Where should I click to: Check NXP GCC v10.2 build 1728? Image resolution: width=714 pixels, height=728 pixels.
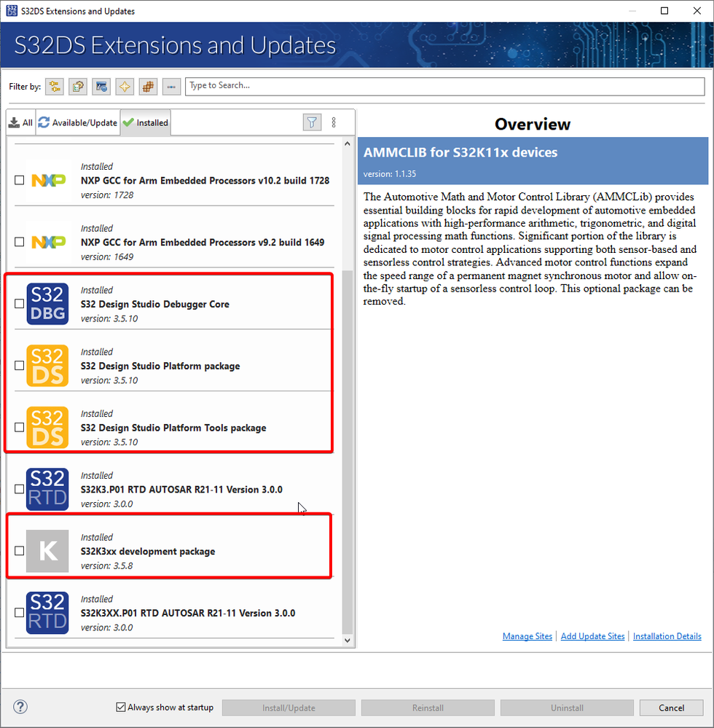tap(19, 180)
